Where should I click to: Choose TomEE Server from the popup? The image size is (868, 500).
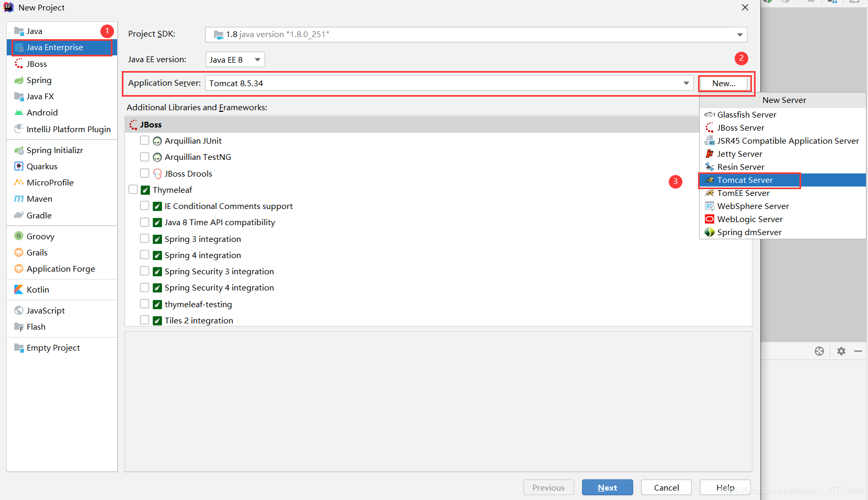tap(782, 193)
